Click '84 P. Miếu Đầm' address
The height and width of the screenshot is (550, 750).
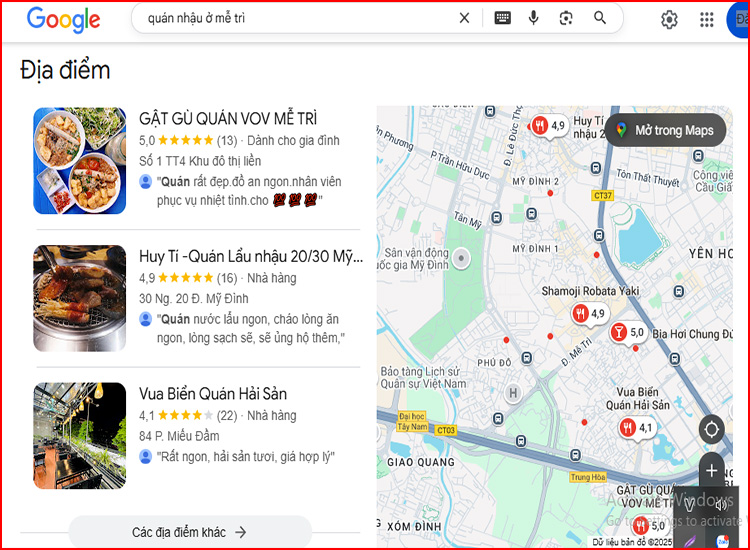click(x=179, y=436)
